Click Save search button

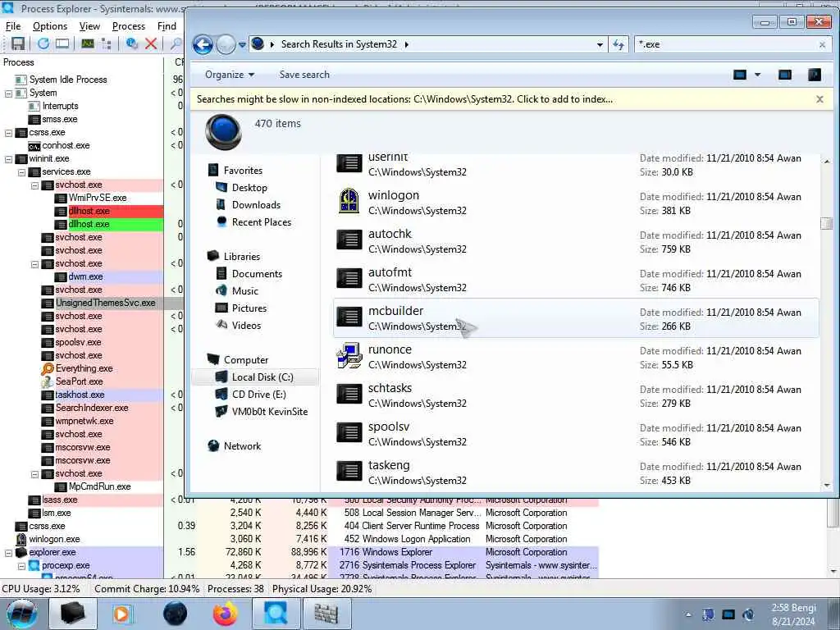tap(304, 75)
